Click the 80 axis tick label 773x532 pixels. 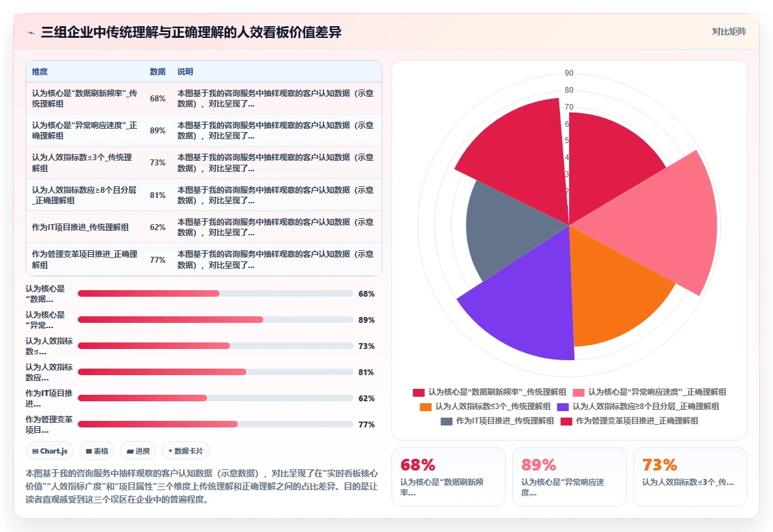pos(569,90)
